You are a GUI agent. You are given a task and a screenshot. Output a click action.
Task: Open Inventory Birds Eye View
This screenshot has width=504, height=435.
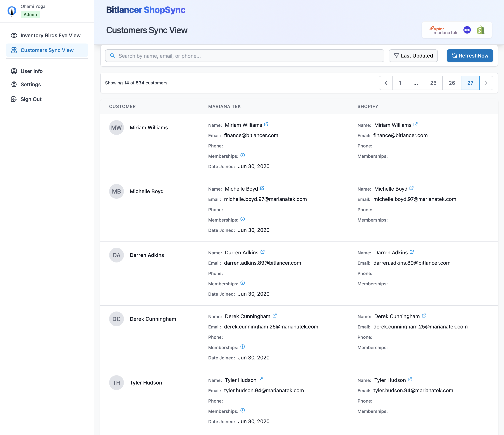(x=47, y=36)
